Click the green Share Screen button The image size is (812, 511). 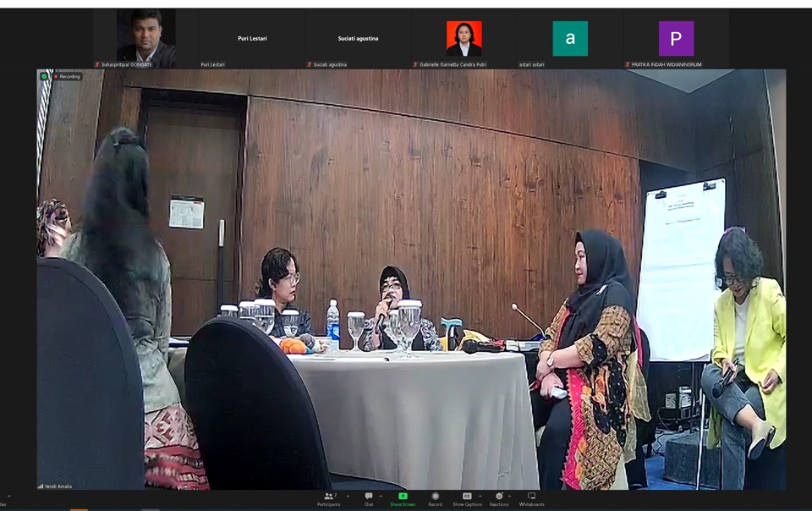pos(403,498)
